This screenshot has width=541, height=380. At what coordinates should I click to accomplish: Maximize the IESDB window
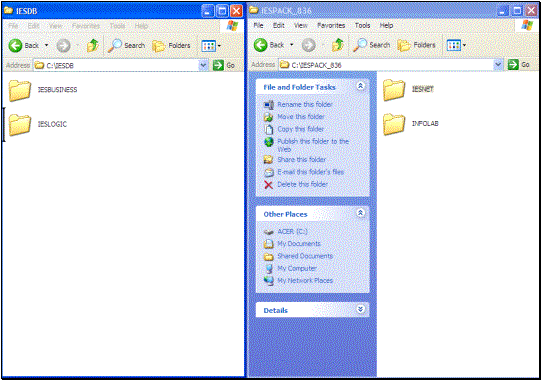(222, 11)
